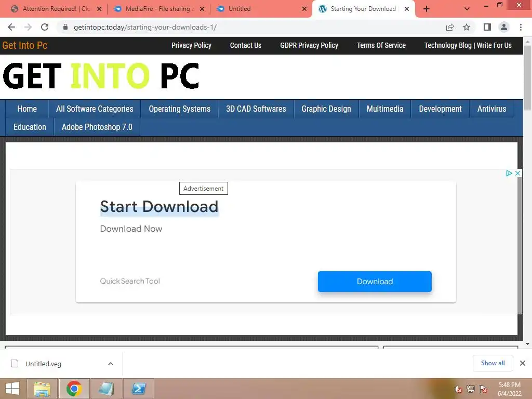The width and height of the screenshot is (532, 399).
Task: Click the Download Now ad text
Action: click(131, 229)
